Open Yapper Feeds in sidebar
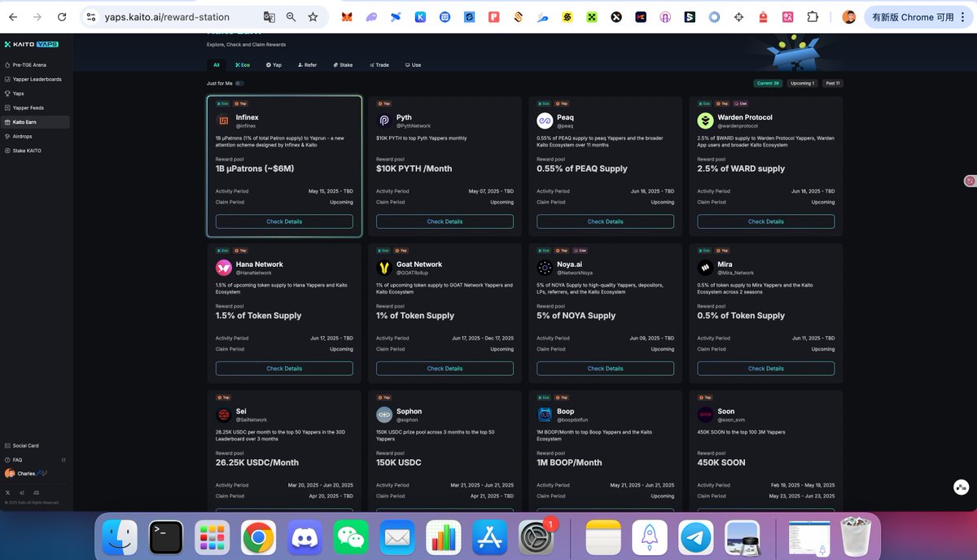977x560 pixels. point(36,107)
